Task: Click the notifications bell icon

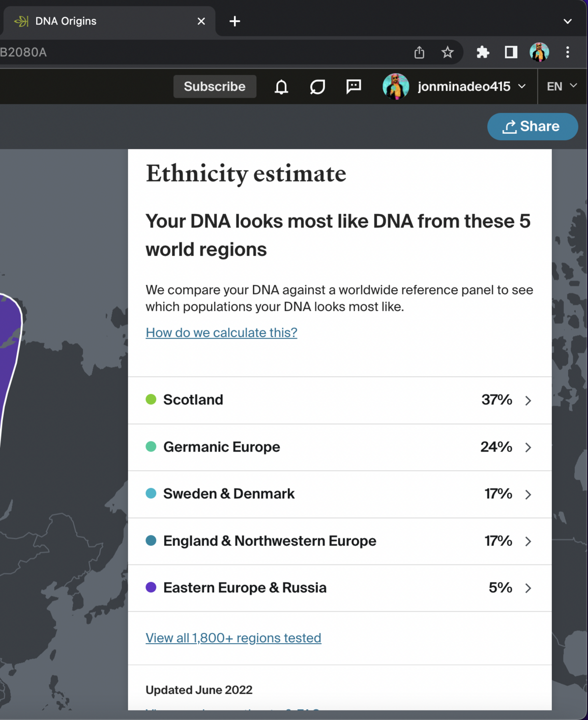Action: point(281,87)
